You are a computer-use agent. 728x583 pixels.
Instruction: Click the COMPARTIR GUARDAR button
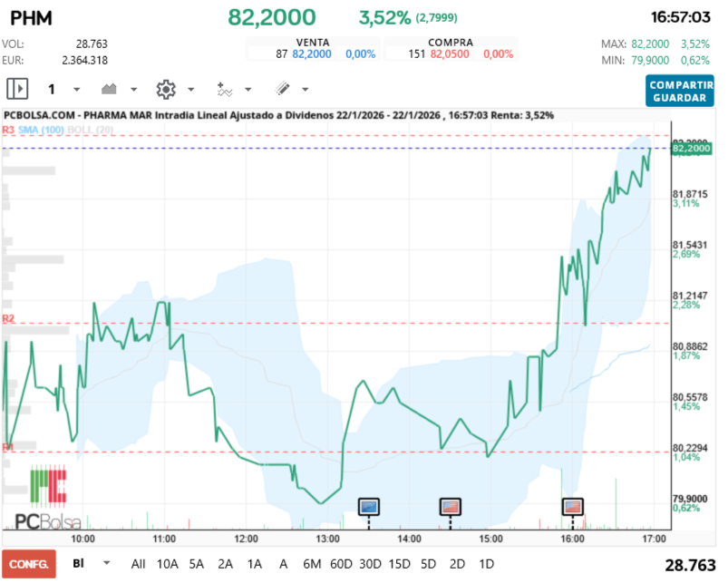[679, 92]
